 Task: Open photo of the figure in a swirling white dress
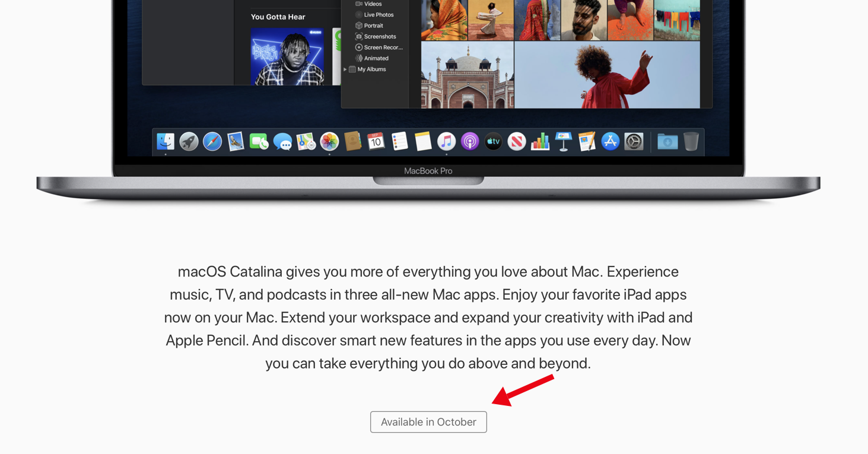click(491, 20)
